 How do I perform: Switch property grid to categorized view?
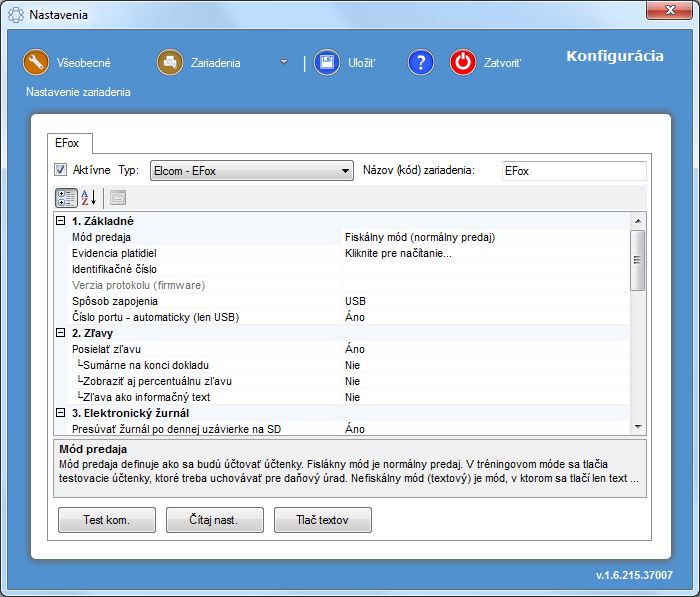coord(66,197)
